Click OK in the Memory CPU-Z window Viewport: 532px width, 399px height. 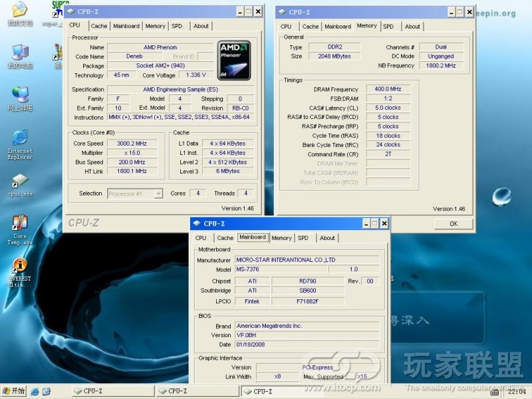click(x=454, y=223)
